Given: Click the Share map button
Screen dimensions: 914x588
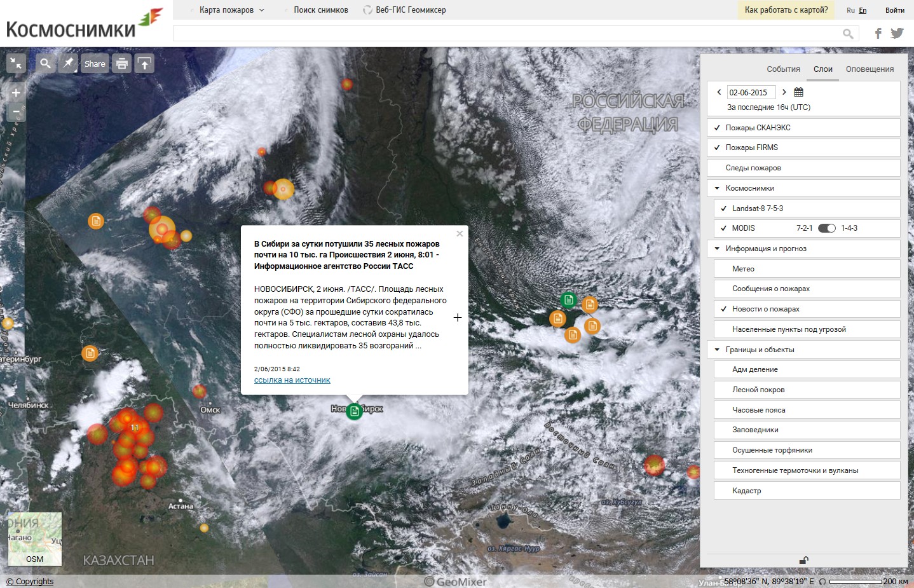Looking at the screenshot, I should [x=95, y=64].
